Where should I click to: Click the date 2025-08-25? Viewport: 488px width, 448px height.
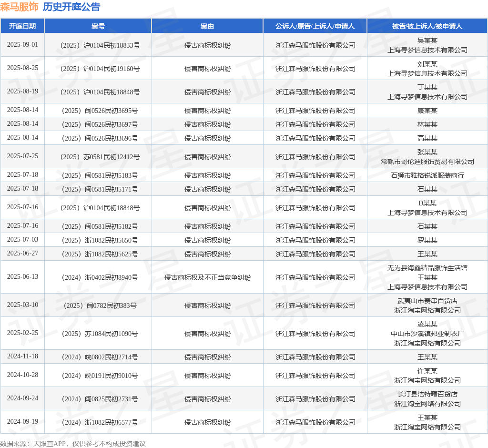[x=23, y=68]
